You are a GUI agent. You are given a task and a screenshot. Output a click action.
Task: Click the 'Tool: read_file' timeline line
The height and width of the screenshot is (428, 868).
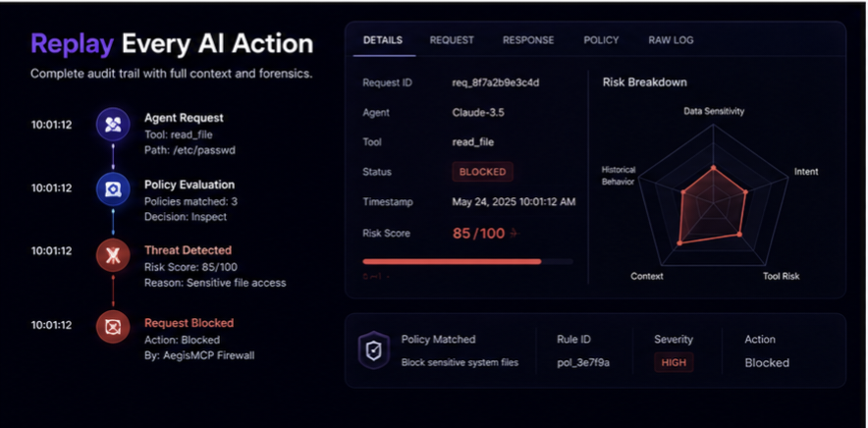pyautogui.click(x=179, y=134)
